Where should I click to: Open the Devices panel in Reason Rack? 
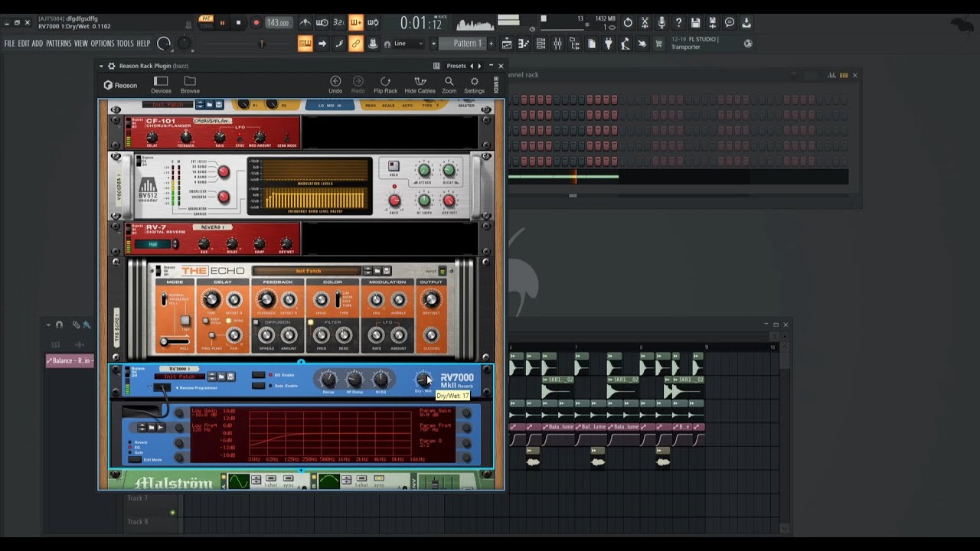pos(161,84)
